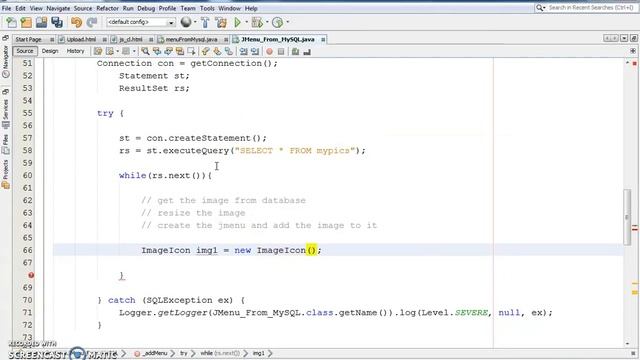The height and width of the screenshot is (360, 640).
Task: Open the Navigator side panel
Action: (x=5, y=61)
